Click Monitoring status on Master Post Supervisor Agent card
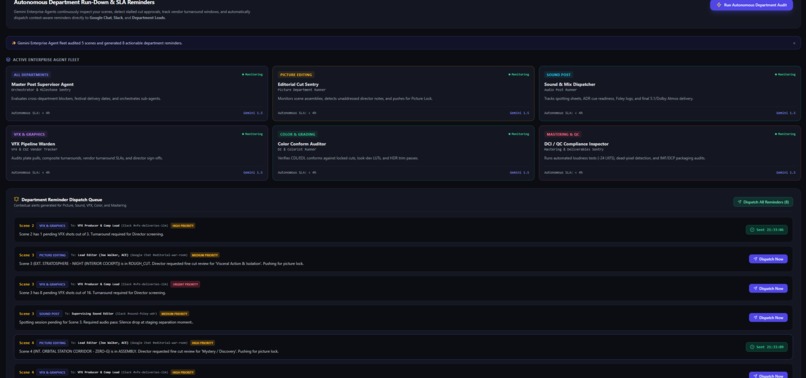Viewport: 806px width, 378px height. 252,75
